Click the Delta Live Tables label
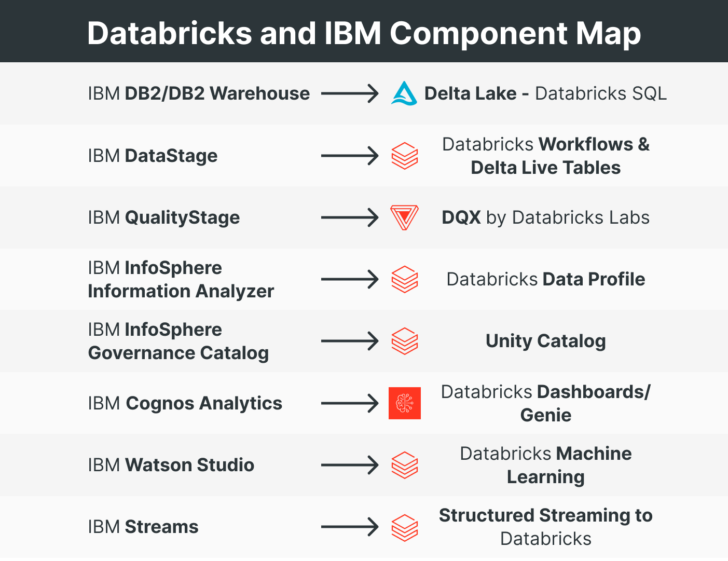This screenshot has height=561, width=728. pos(545,167)
